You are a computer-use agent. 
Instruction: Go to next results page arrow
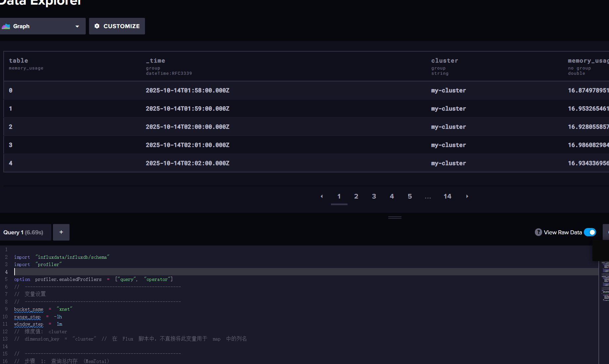(x=467, y=196)
